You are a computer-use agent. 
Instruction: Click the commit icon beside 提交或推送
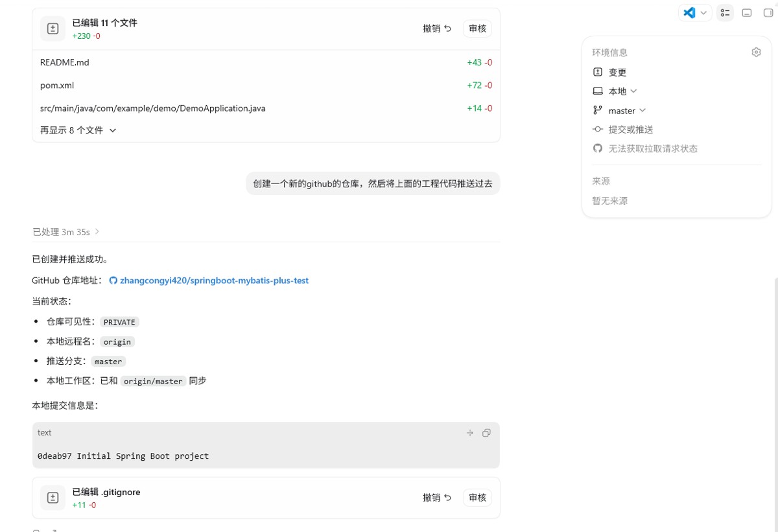(x=598, y=130)
